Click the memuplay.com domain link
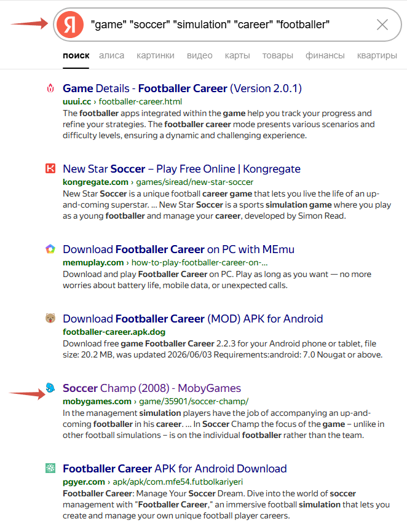Screen dimensions: 407x532 click(93, 262)
